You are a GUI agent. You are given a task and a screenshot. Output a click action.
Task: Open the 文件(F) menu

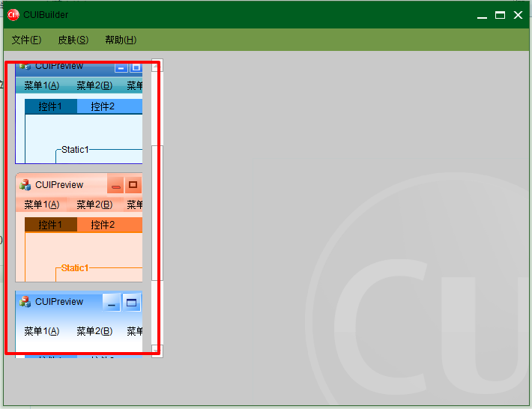click(x=26, y=40)
